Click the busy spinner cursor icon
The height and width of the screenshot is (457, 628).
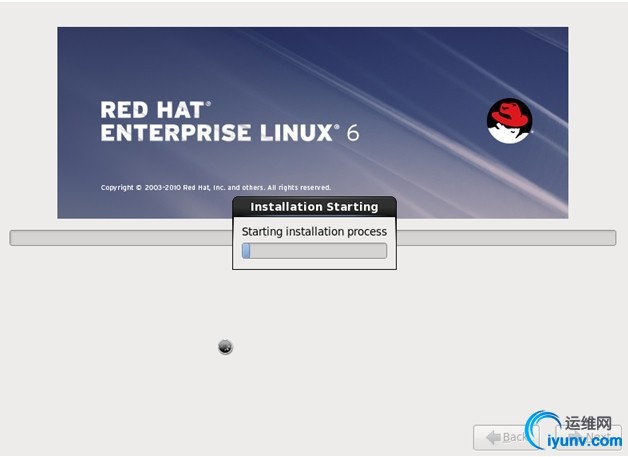(x=225, y=347)
